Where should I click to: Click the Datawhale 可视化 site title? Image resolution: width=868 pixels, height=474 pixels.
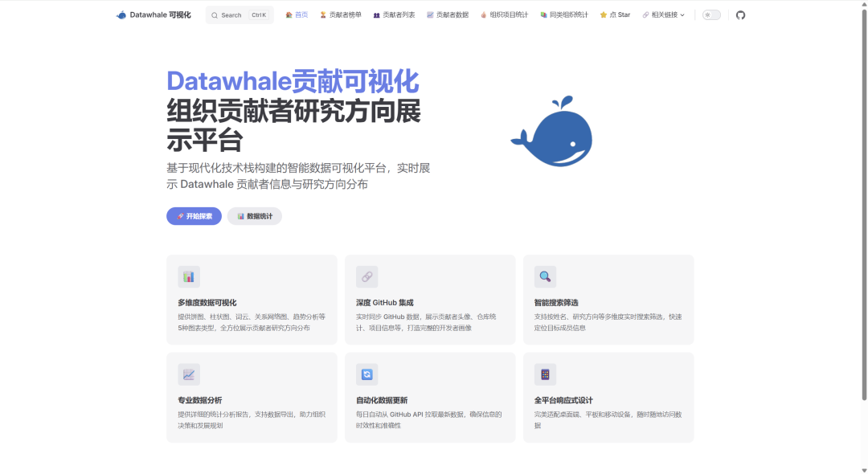pyautogui.click(x=160, y=15)
